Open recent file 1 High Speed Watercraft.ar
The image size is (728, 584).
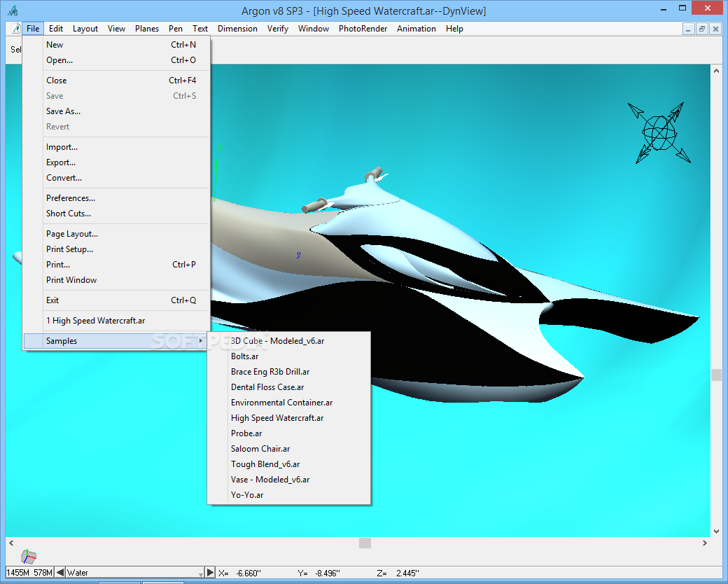[x=116, y=321]
